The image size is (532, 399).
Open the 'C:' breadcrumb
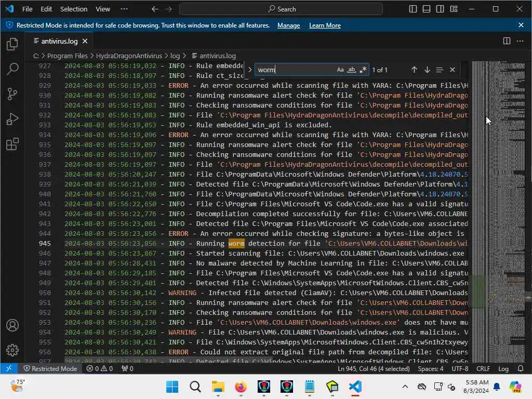[x=36, y=56]
